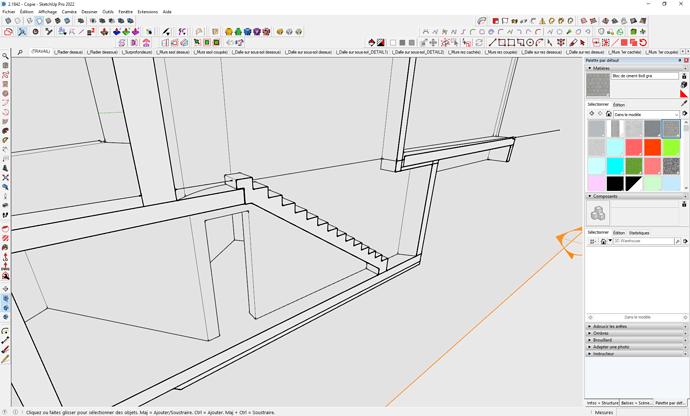Select the Shaded with Textures style icon

[58, 21]
